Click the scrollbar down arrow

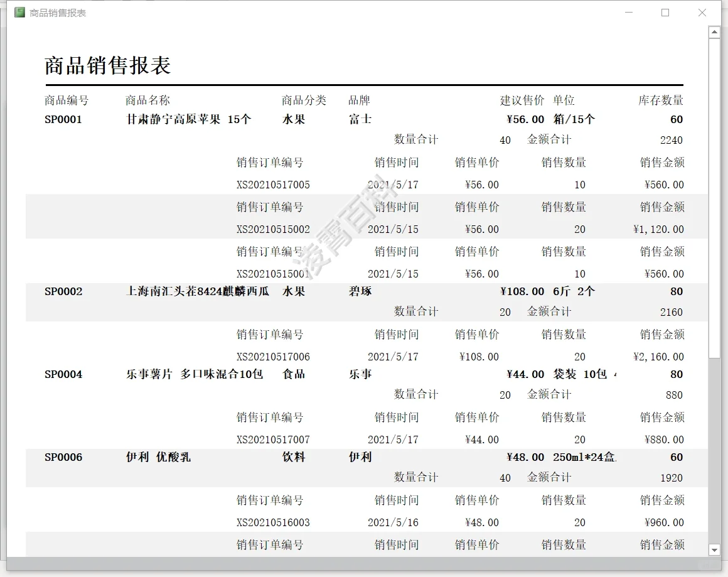(714, 548)
